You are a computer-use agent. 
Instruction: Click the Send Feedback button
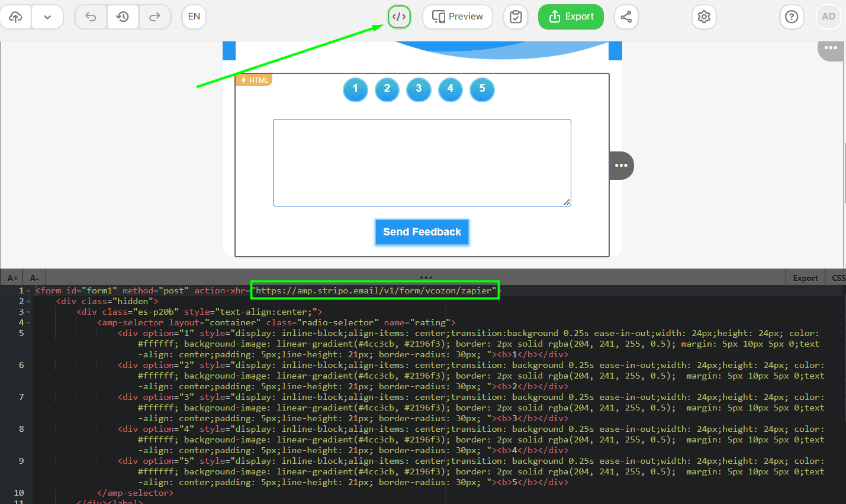(422, 232)
